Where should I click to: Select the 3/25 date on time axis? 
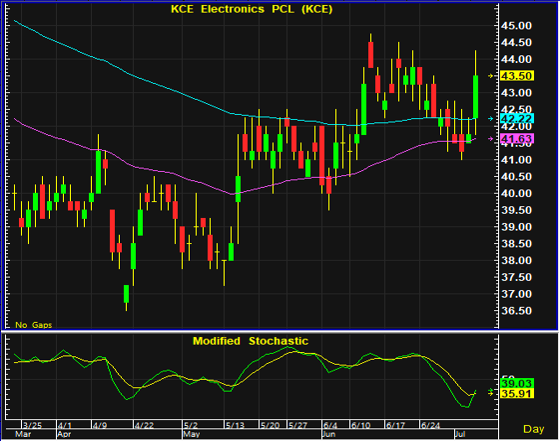32,425
